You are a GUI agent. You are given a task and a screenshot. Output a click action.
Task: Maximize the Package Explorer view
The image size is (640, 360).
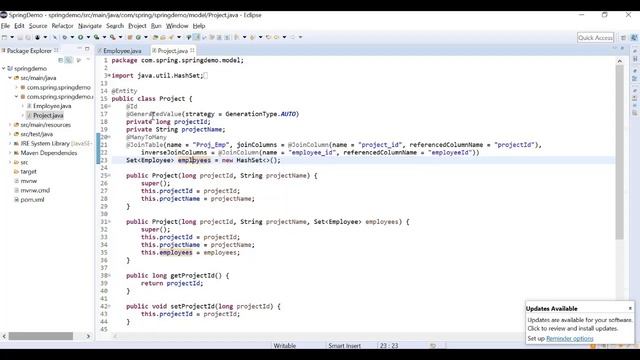87,49
